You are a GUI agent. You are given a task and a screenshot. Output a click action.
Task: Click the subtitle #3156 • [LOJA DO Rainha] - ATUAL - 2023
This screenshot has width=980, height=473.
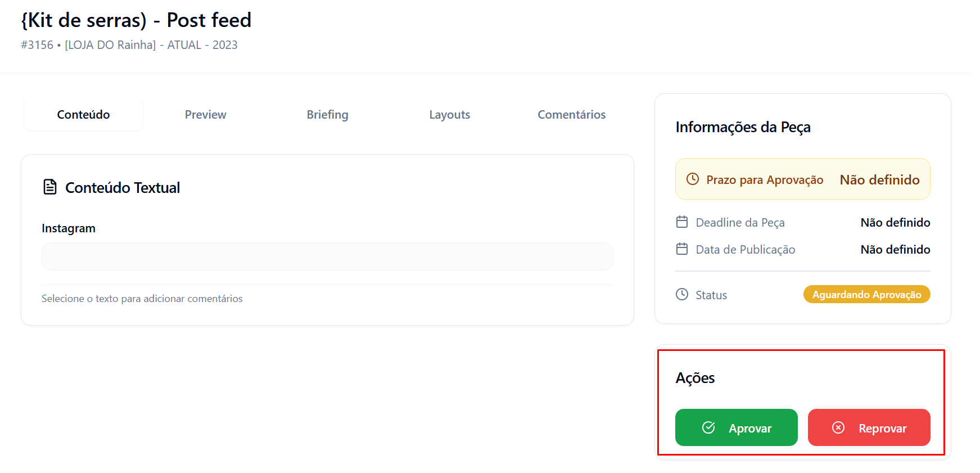(x=129, y=45)
